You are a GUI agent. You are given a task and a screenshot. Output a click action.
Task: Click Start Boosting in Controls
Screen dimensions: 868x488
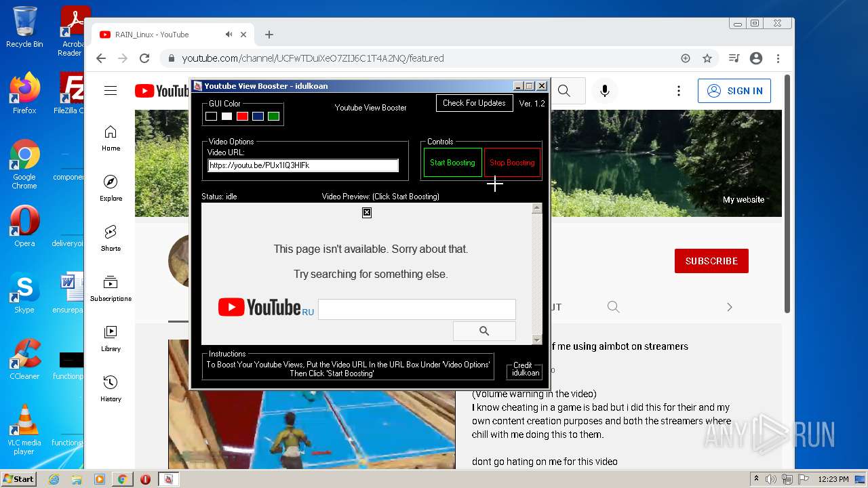(x=452, y=163)
